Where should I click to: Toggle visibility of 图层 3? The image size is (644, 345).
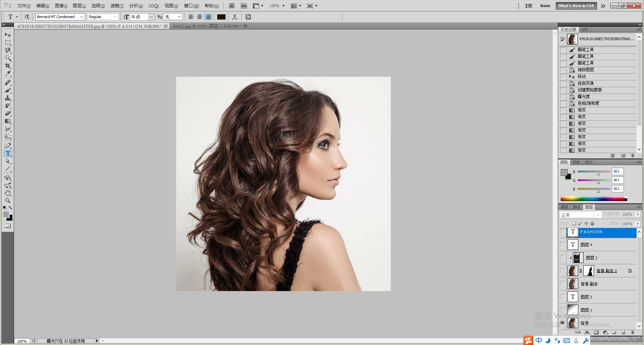coord(562,297)
